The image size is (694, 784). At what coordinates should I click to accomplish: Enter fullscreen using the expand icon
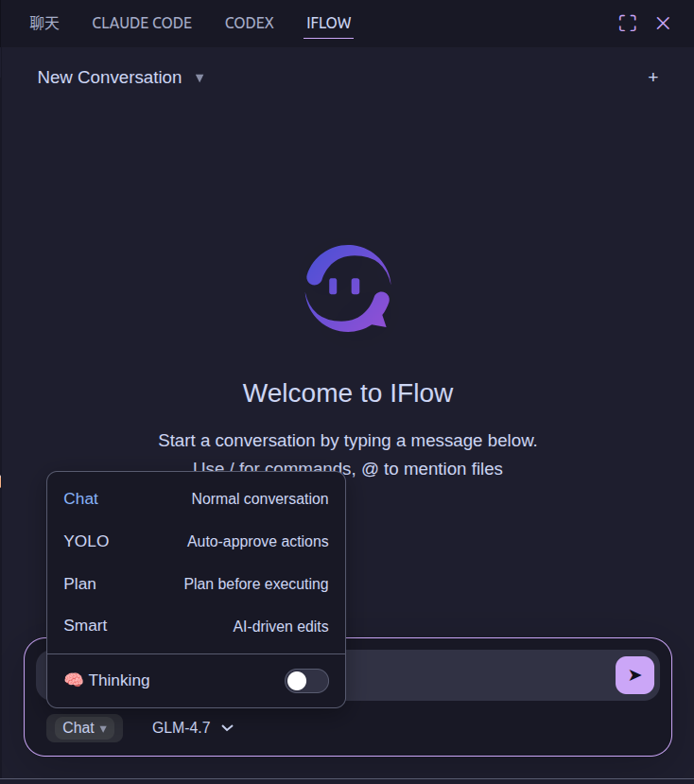627,23
